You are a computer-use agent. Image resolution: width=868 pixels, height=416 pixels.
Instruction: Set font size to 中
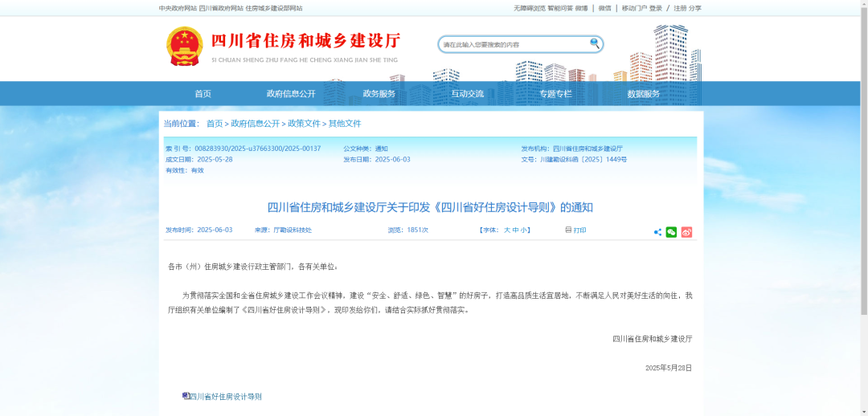(515, 230)
